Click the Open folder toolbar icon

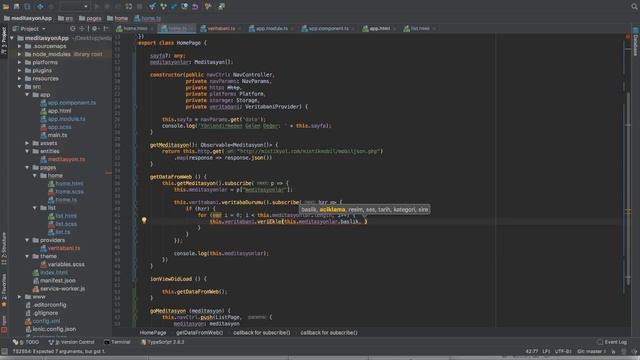pyautogui.click(x=6, y=7)
